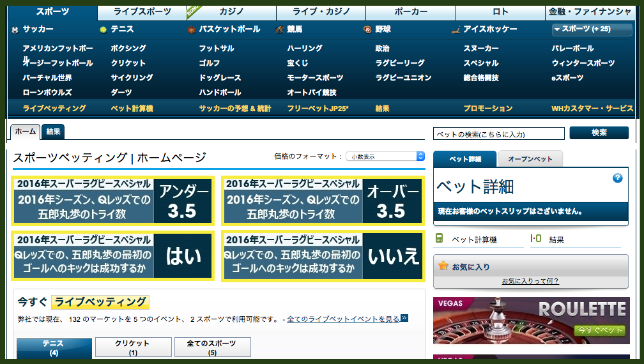
Task: Select いいえ first kick bet banner
Action: point(323,256)
